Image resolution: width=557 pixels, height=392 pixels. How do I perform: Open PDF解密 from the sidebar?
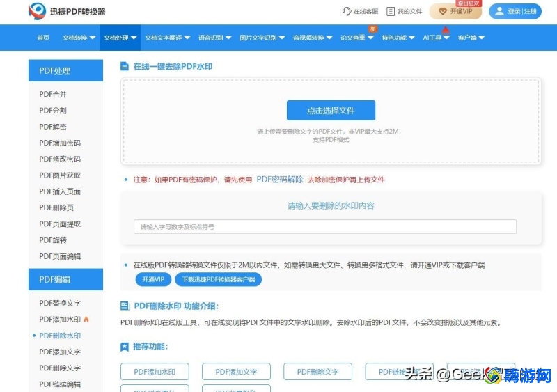click(x=53, y=127)
